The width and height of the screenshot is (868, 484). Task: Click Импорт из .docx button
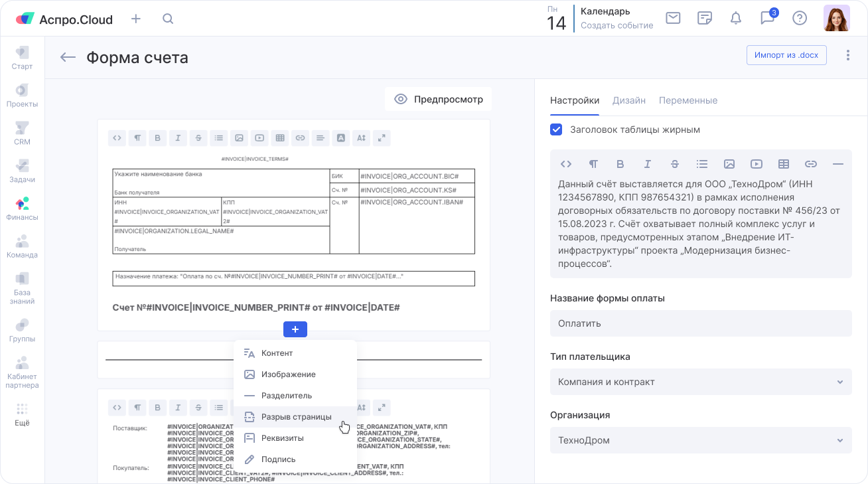786,55
